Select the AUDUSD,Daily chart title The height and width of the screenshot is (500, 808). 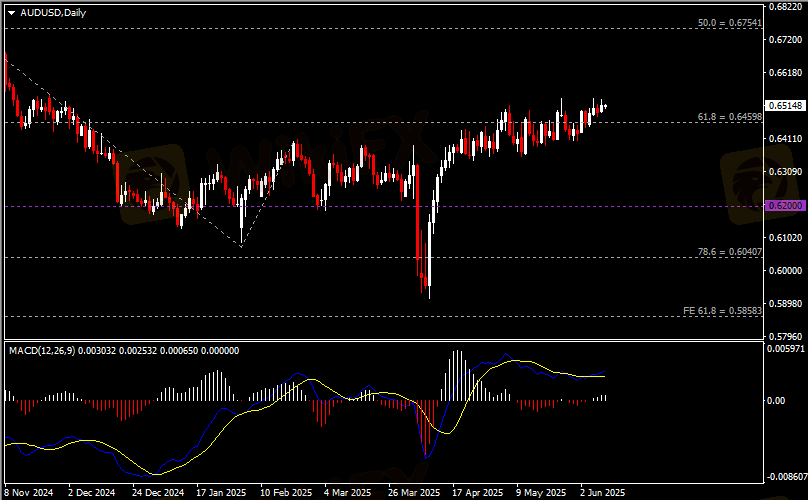53,13
